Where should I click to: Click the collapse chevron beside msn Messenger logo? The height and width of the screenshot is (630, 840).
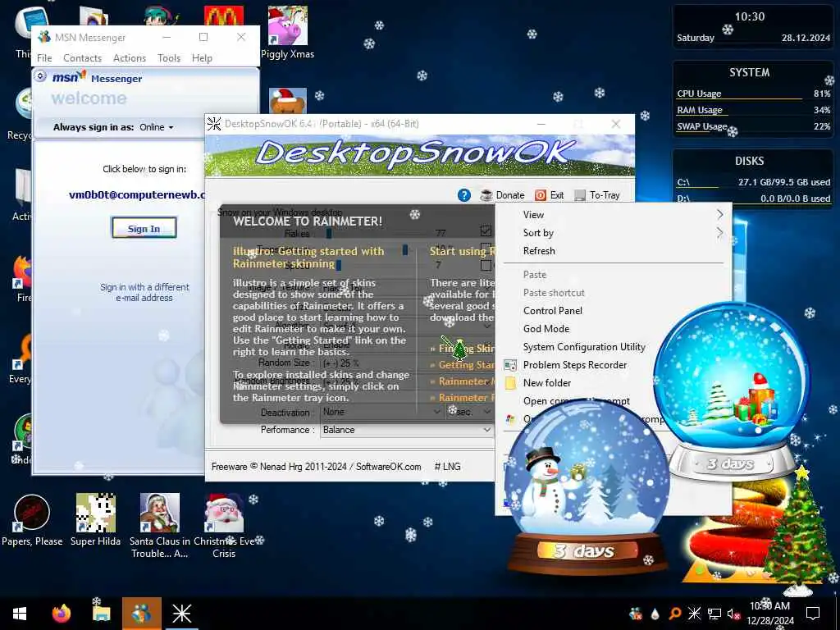pyautogui.click(x=40, y=76)
